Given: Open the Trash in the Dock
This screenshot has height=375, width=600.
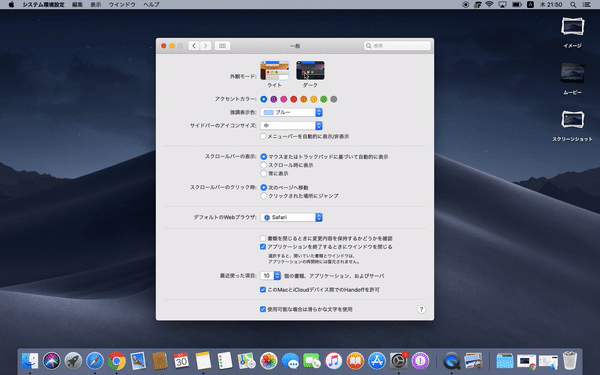Looking at the screenshot, I should click(x=570, y=361).
